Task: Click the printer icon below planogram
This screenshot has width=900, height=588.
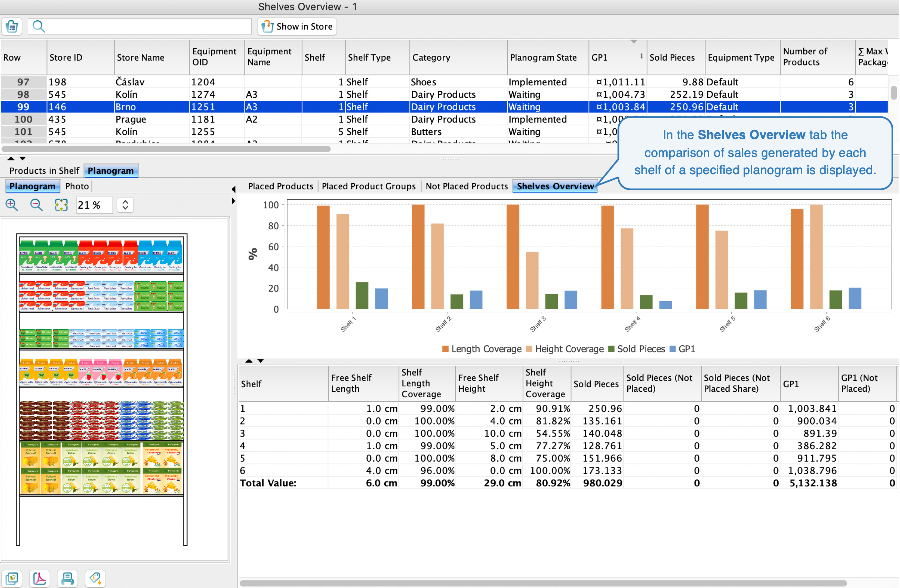Action: coord(67,578)
